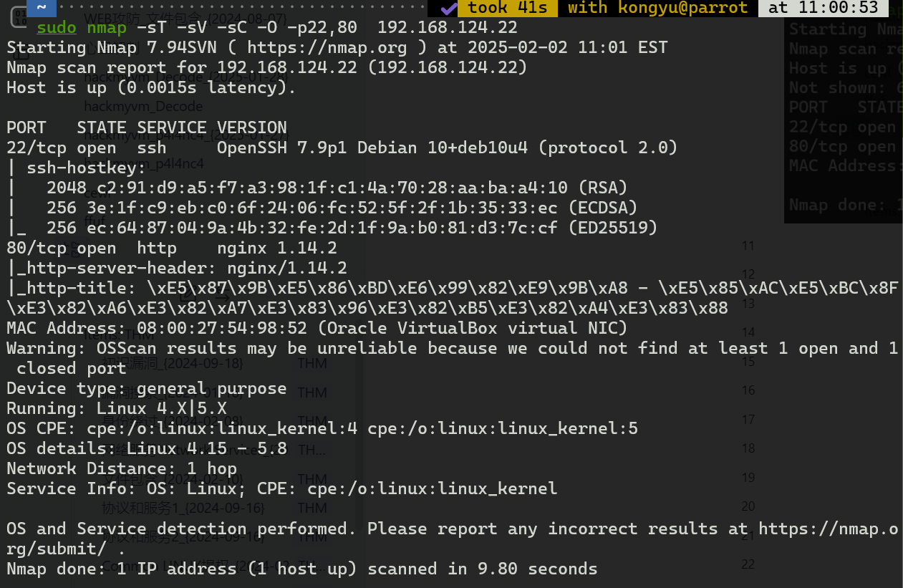Select the hackmyvm_Decode note behind terminal
Screen dimensions: 903x588
(143, 107)
